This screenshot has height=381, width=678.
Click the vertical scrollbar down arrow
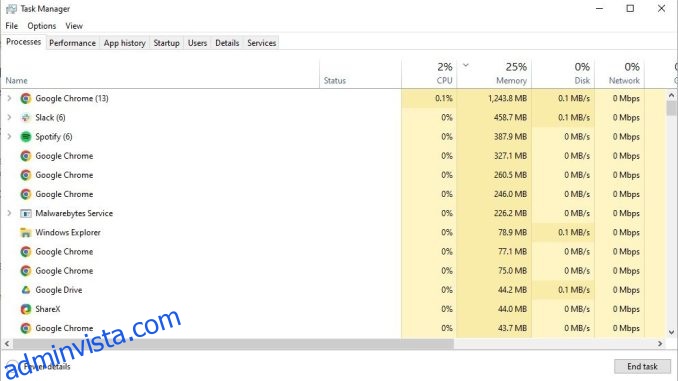(671, 333)
